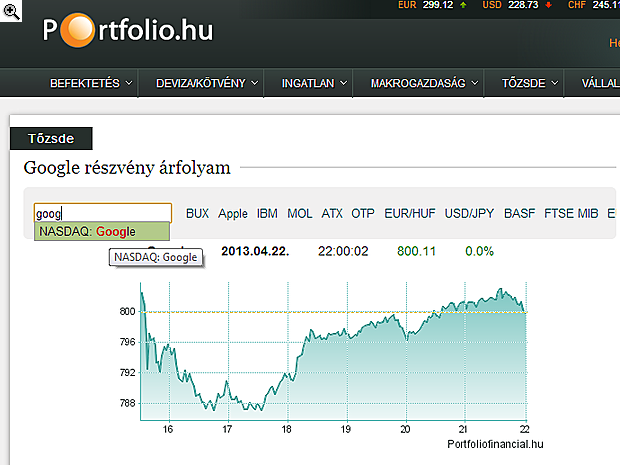This screenshot has height=465, width=620.
Task: Focus the stock search field containing goog
Action: (x=103, y=214)
